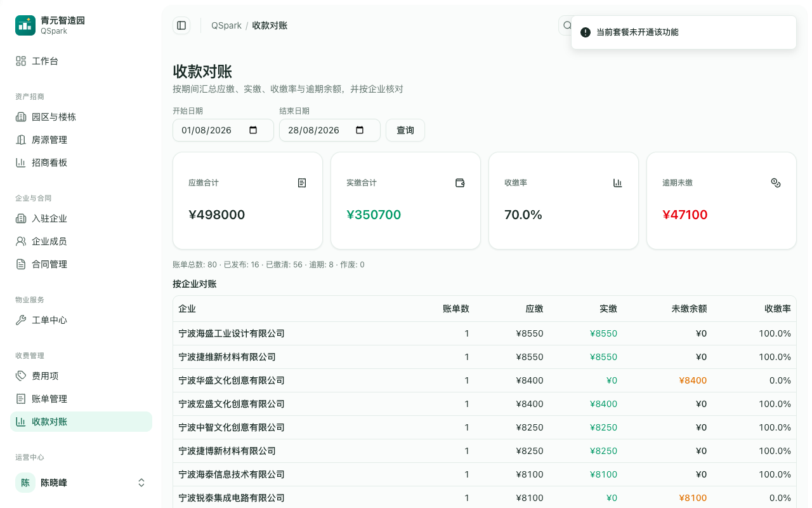Open 园区与楼栋 menu item
Screen dimensions: 812x508
pyautogui.click(x=81, y=117)
